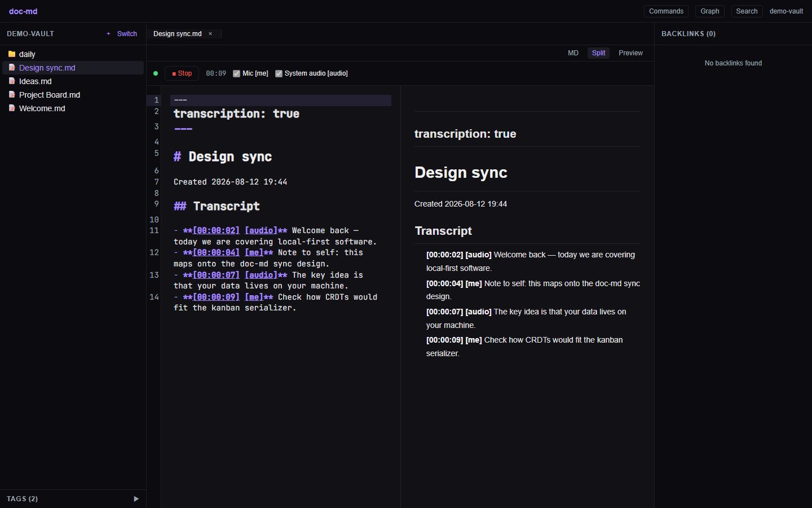Click the [00:00:04] timestamp in the editor
Image resolution: width=812 pixels, height=508 pixels.
point(216,252)
